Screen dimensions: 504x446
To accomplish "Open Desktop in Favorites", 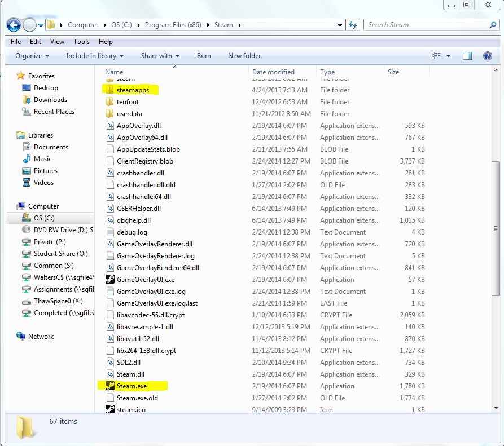I will [x=46, y=87].
